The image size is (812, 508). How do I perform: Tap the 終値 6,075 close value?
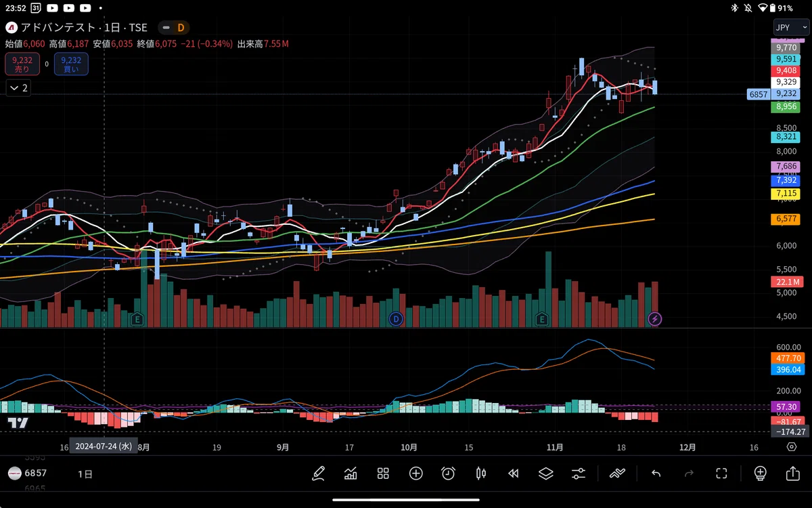(157, 44)
